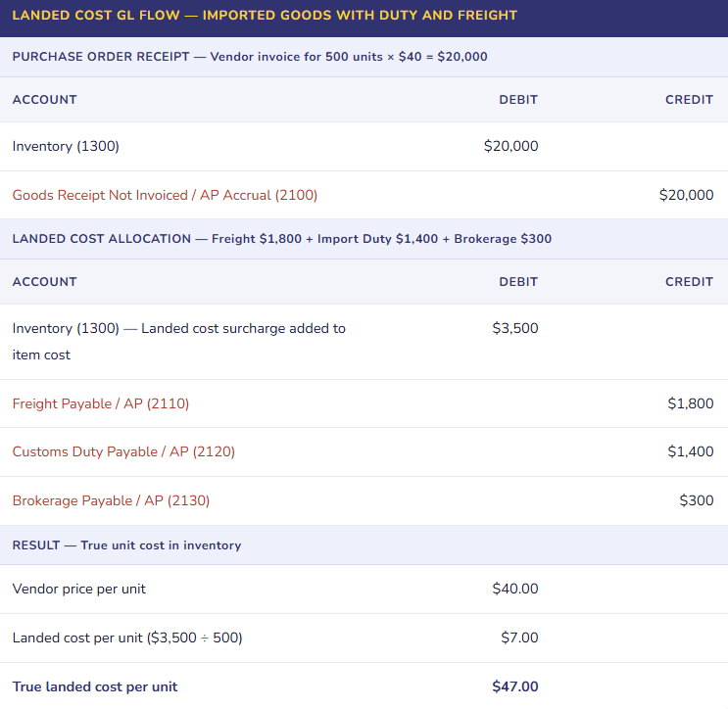Click the $1,800 freight credit amount

tap(690, 403)
